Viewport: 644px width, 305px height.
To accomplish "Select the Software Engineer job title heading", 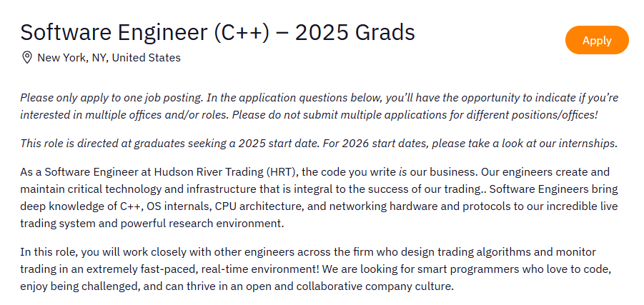I will coord(218,32).
